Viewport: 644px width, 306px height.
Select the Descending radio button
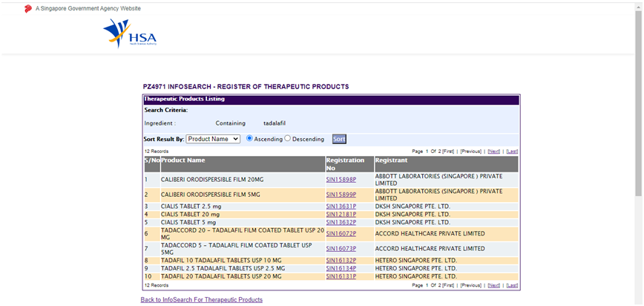pos(288,139)
